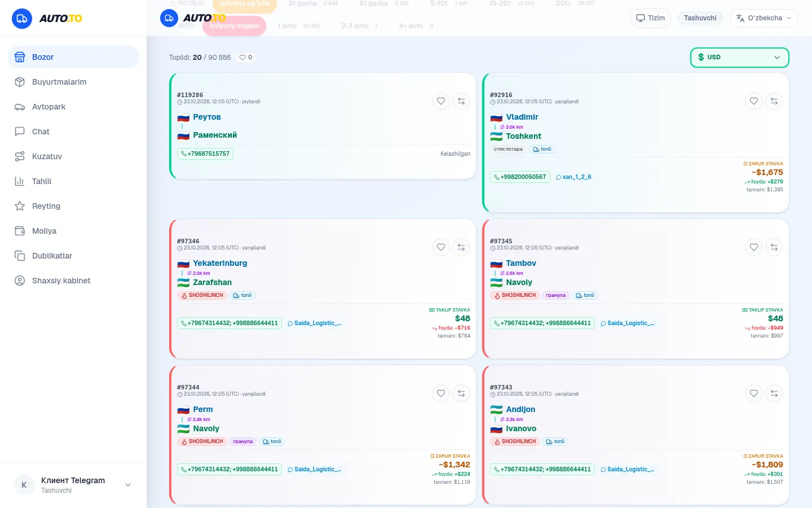
Task: Click the стеклотара tag on order #92916
Action: pos(508,150)
